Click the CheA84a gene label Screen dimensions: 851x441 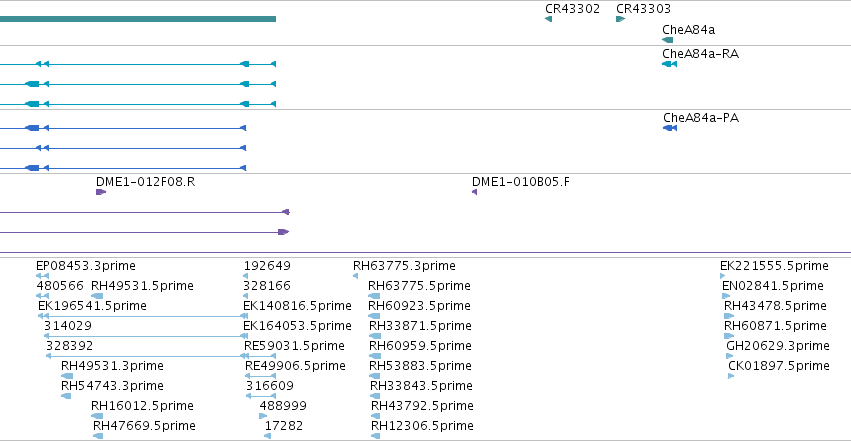tap(688, 30)
